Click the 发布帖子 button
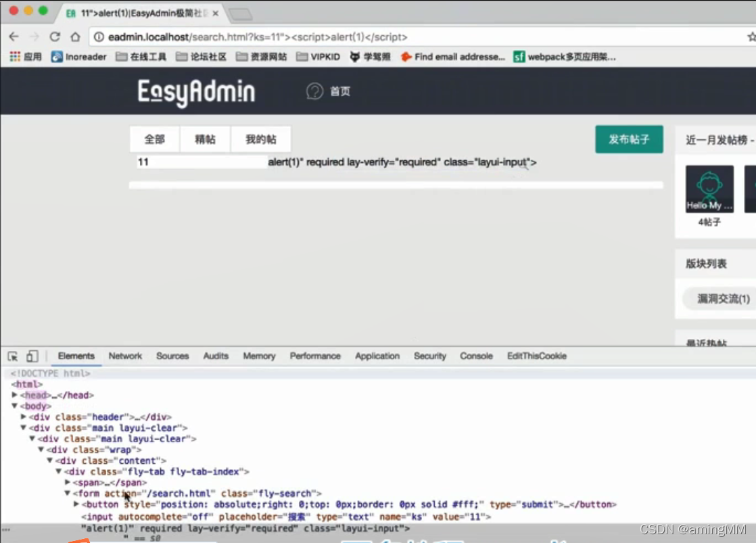The height and width of the screenshot is (543, 756). (x=629, y=139)
